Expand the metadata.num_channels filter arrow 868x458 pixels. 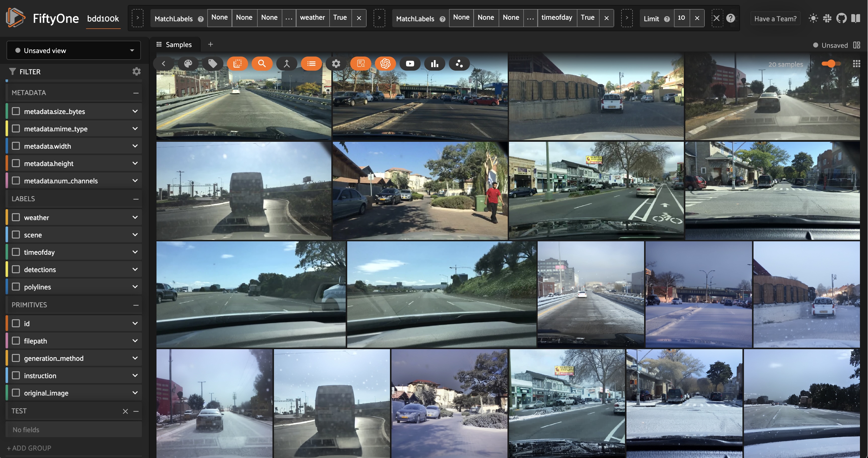coord(135,180)
